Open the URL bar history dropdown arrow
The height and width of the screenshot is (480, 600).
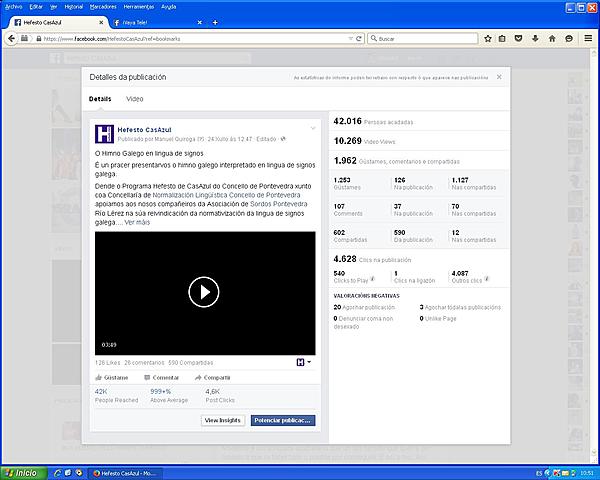point(350,39)
